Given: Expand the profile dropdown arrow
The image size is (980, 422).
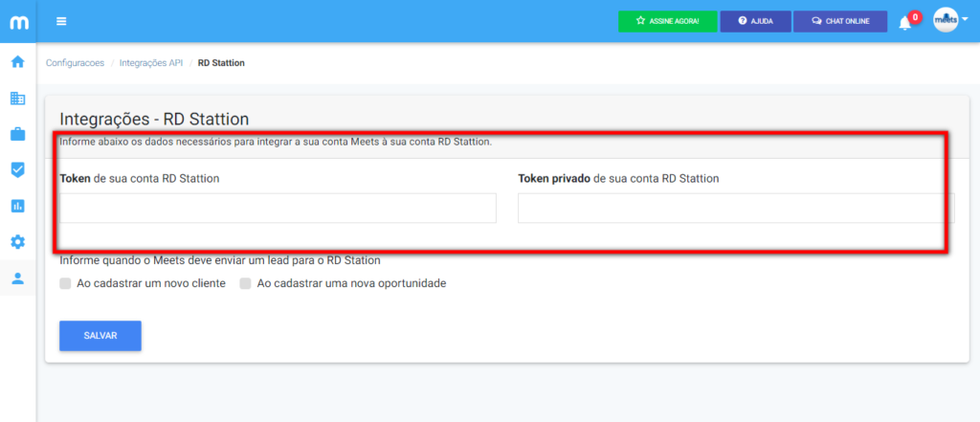Looking at the screenshot, I should 965,19.
